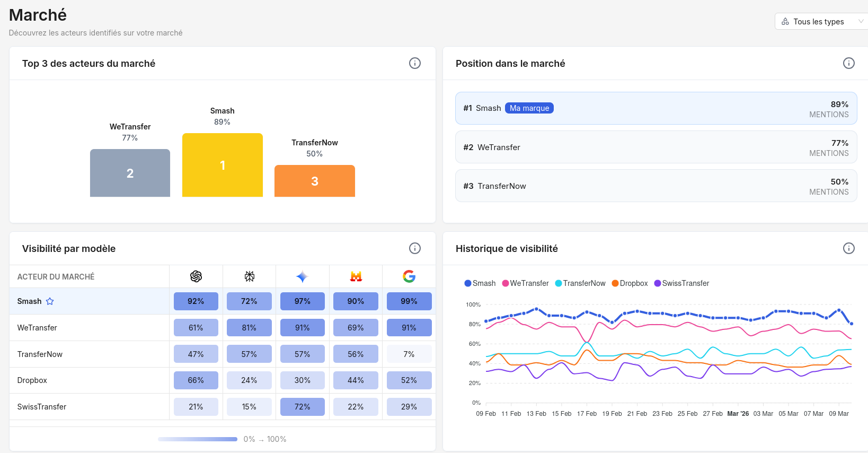
Task: Click the 09 Mar date label on chart
Action: [839, 414]
